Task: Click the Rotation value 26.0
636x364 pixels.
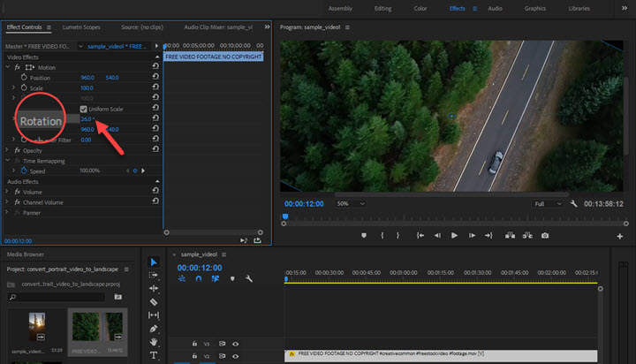Action: point(87,119)
